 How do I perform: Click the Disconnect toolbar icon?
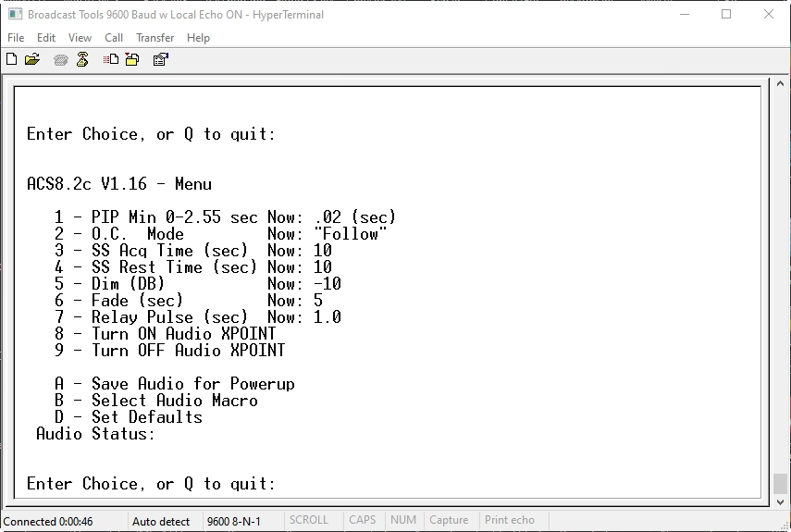[82, 59]
